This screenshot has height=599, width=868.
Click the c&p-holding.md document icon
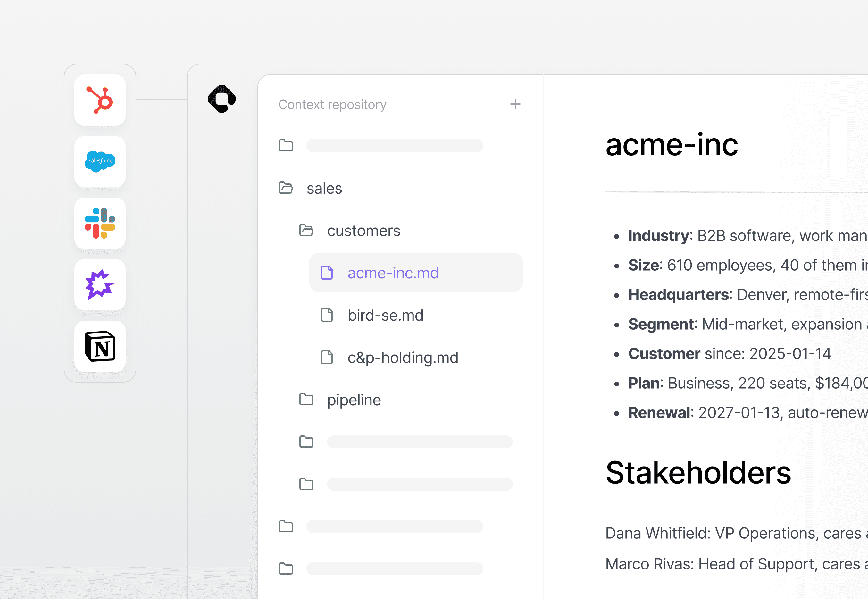(327, 357)
